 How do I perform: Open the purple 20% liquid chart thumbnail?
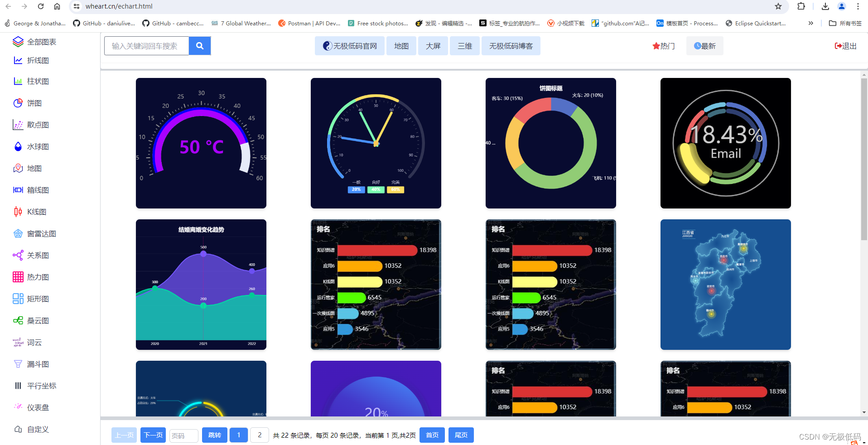click(x=376, y=388)
